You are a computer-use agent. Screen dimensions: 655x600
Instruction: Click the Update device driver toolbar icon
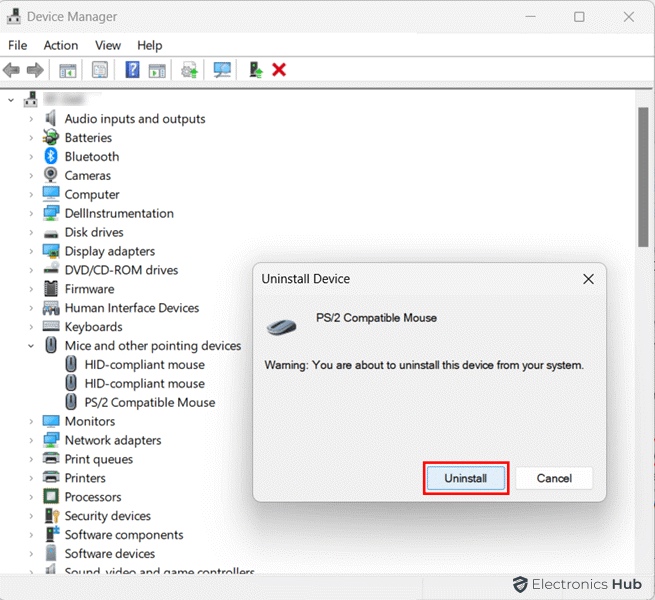point(189,70)
